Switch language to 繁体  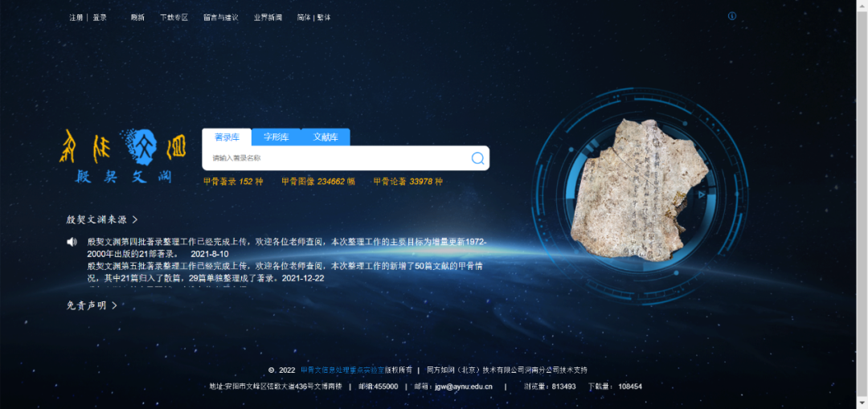point(324,18)
